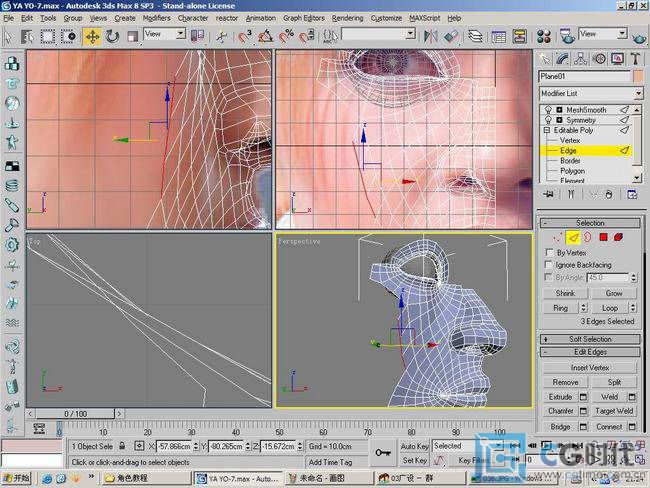The image size is (650, 488).
Task: Collapse the Edit Edges rollout
Action: pos(590,352)
